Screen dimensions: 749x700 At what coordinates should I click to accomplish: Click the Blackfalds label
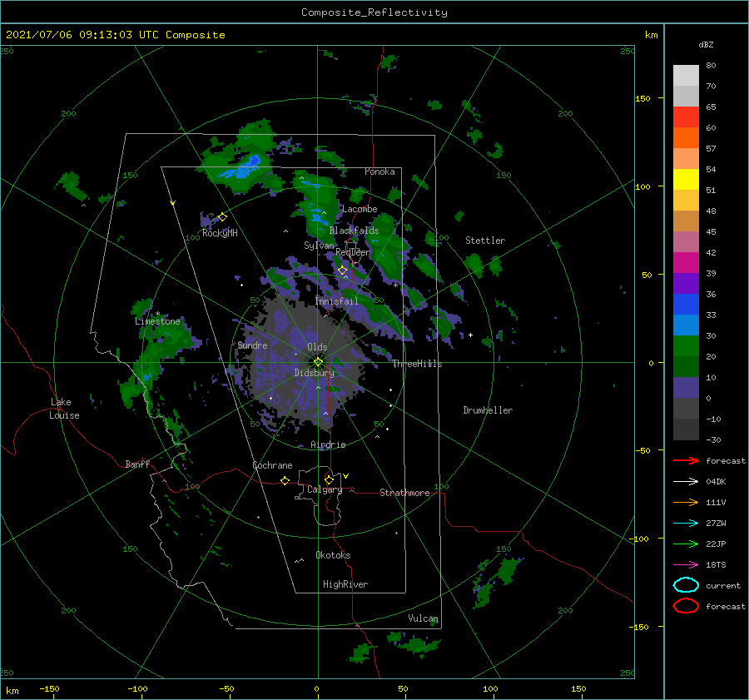click(x=354, y=231)
